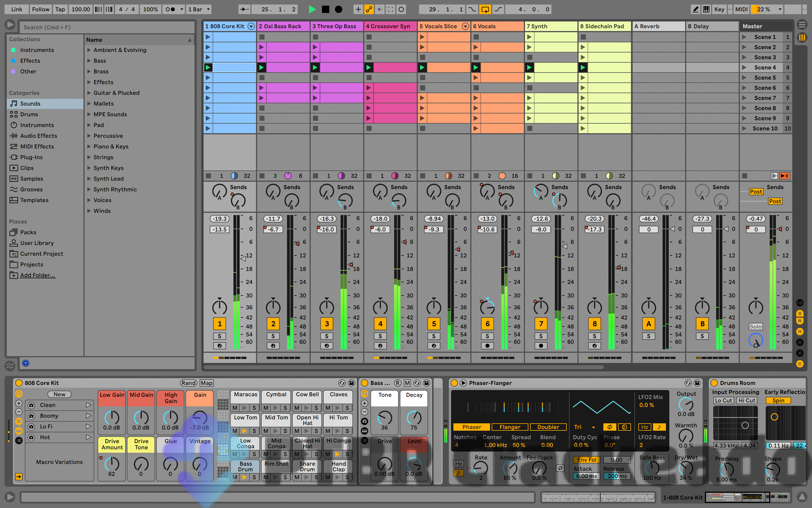
Task: Save 808 Core Kit preset icon
Action: coord(351,383)
